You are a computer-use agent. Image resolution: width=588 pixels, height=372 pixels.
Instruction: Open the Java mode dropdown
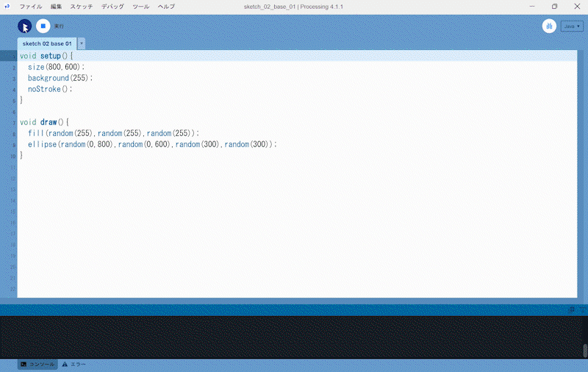tap(572, 26)
